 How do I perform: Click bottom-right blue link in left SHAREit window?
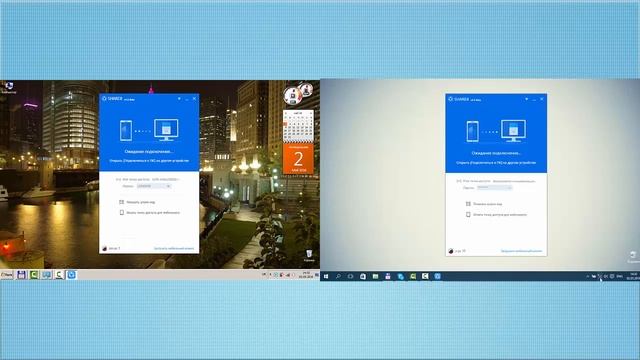(x=173, y=249)
